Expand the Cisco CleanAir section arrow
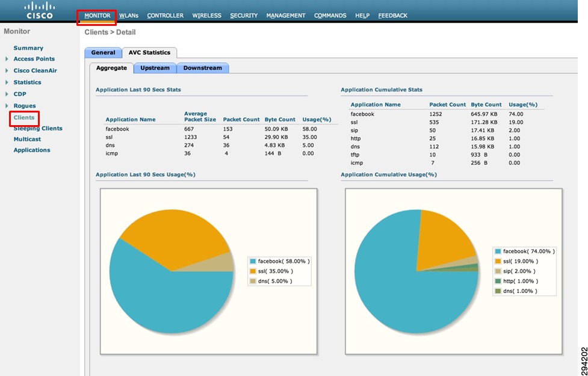The height and width of the screenshot is (376, 588). (x=7, y=70)
